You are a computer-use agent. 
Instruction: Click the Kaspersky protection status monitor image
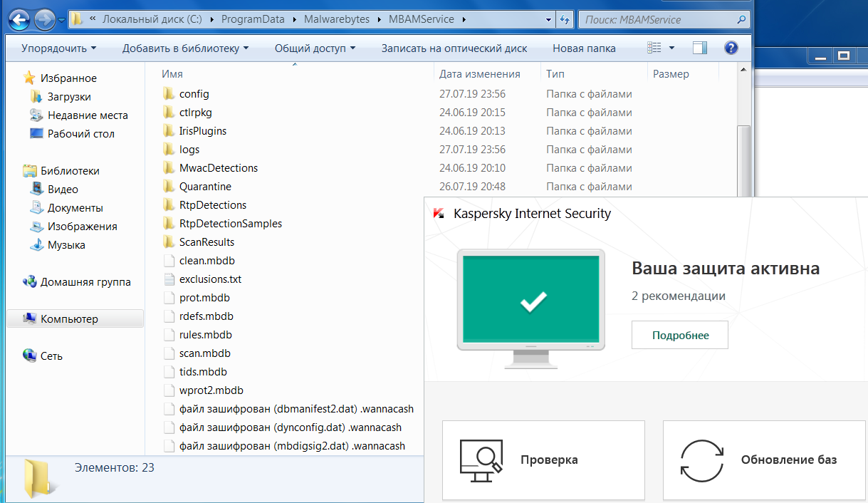point(530,308)
